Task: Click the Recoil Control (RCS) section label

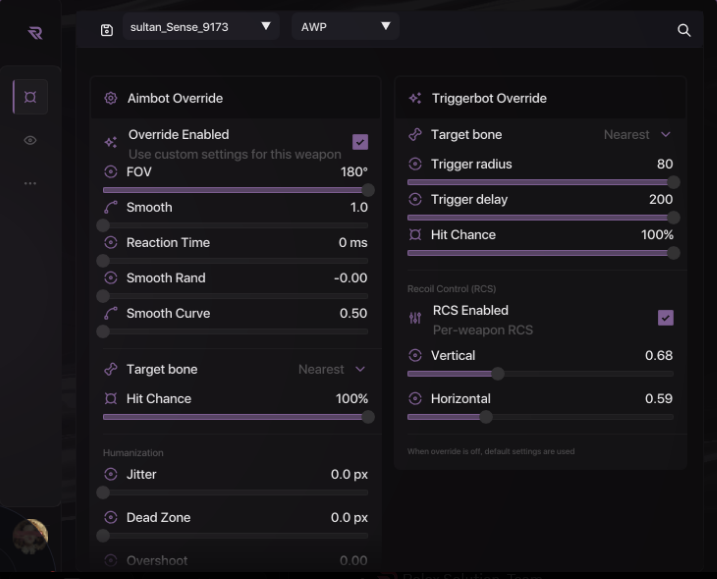Action: (x=452, y=289)
